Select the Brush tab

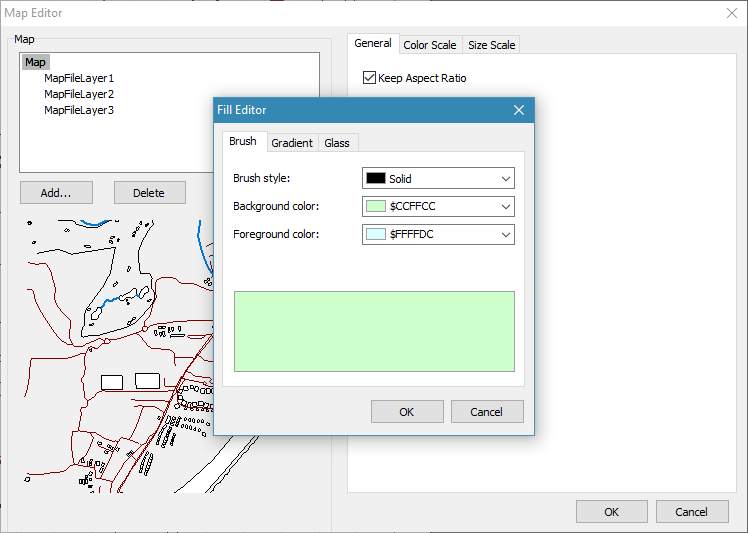pos(243,142)
